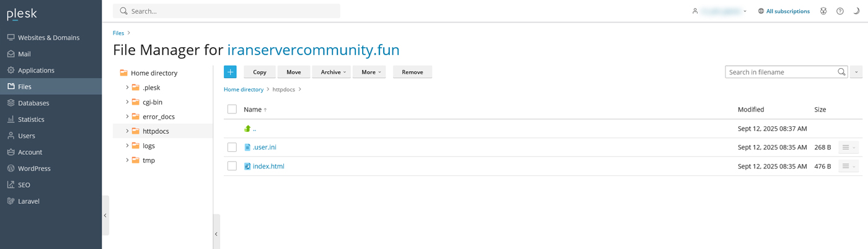The height and width of the screenshot is (249, 868).
Task: Open row actions menu for .user.ini
Action: point(848,147)
